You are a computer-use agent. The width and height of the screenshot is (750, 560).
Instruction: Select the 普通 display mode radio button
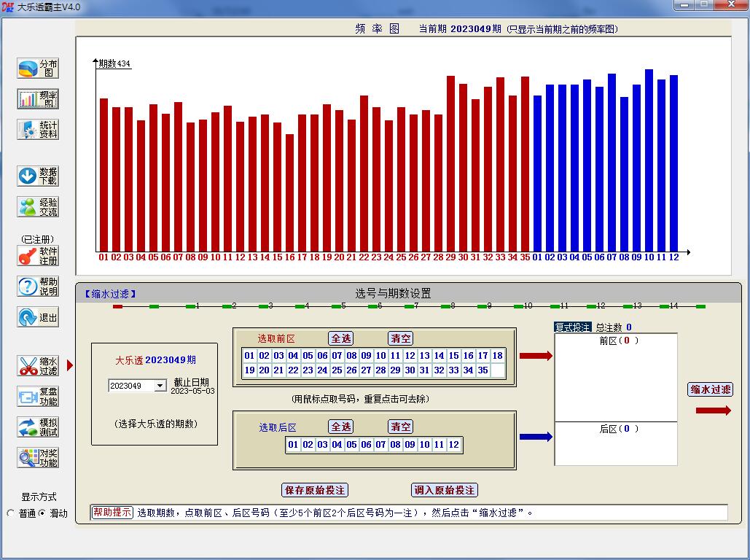[x=10, y=513]
